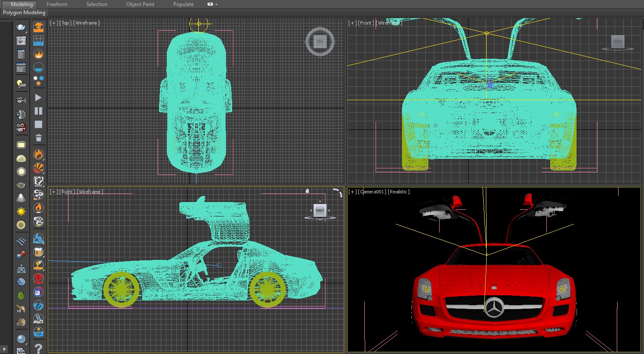Viewport: 644px width, 354px height.
Task: Select the dome light icon
Action: 21,159
